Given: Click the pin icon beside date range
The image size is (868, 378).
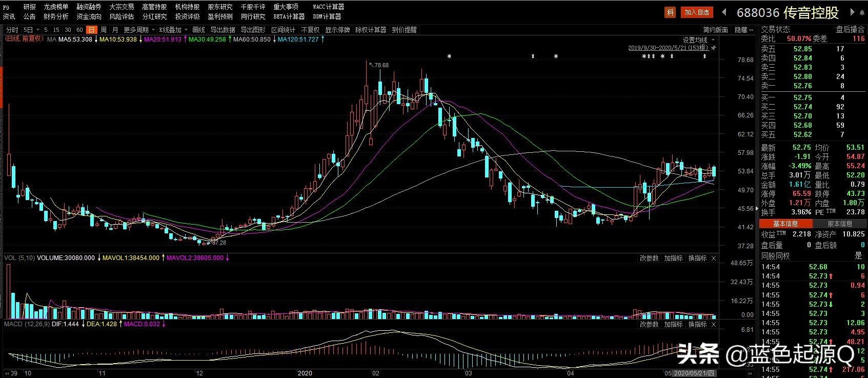Looking at the screenshot, I should 714,48.
